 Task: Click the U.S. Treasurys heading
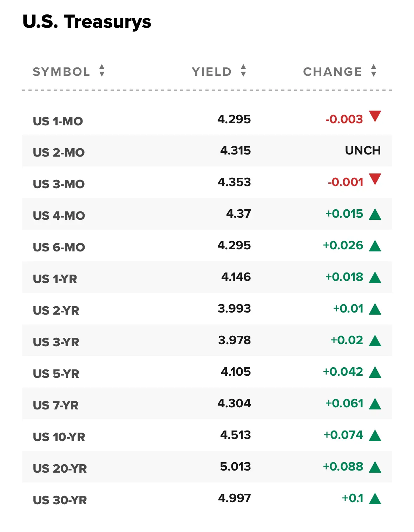click(x=87, y=21)
